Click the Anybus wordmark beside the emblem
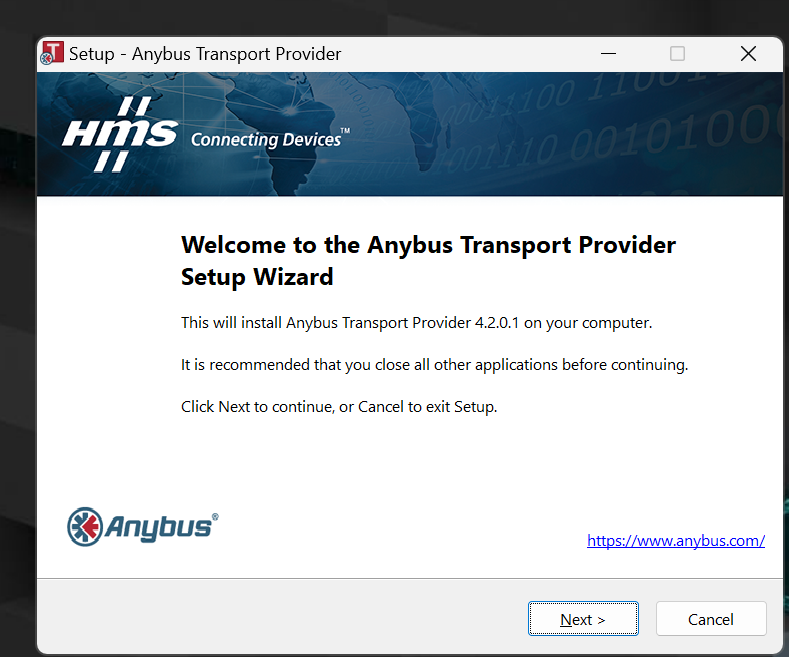This screenshot has width=789, height=657. (159, 528)
